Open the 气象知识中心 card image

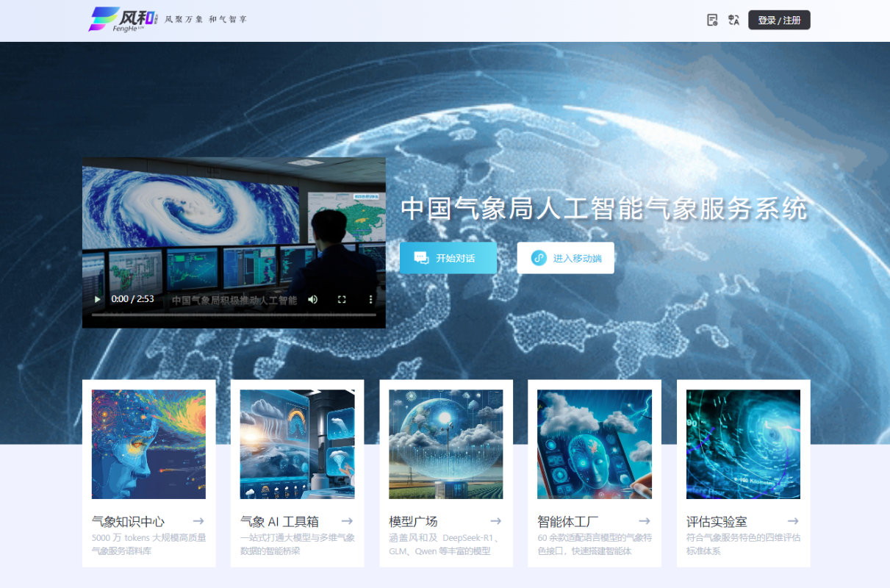pos(148,444)
